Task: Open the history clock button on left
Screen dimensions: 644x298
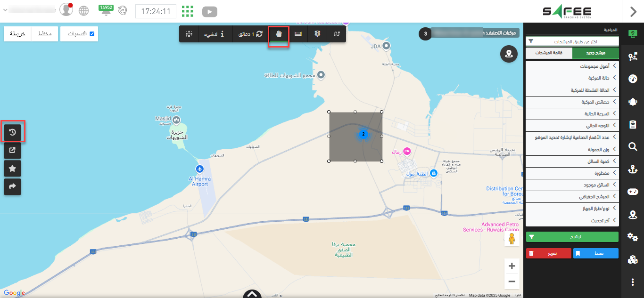Action: click(13, 132)
